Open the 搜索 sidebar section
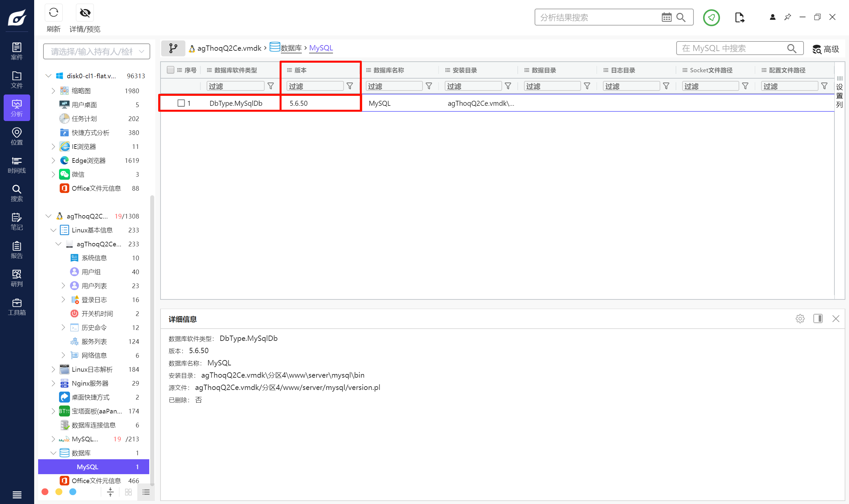The image size is (849, 504). tap(17, 193)
